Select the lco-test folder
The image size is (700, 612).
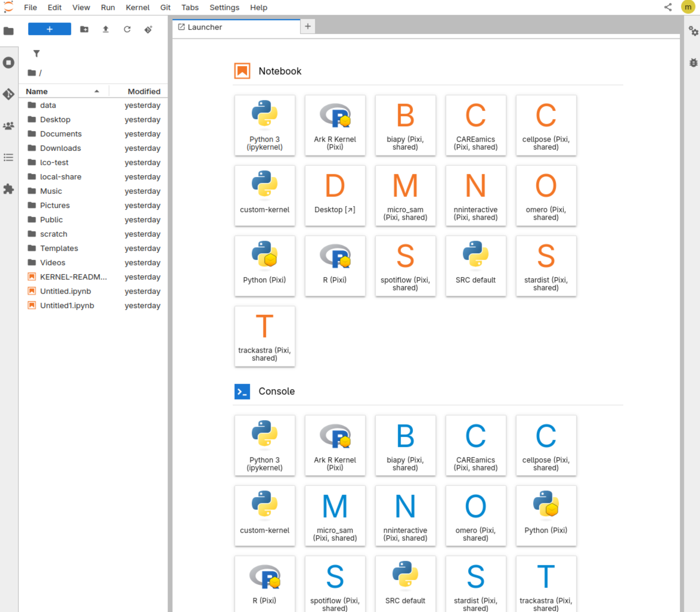pyautogui.click(x=94, y=163)
